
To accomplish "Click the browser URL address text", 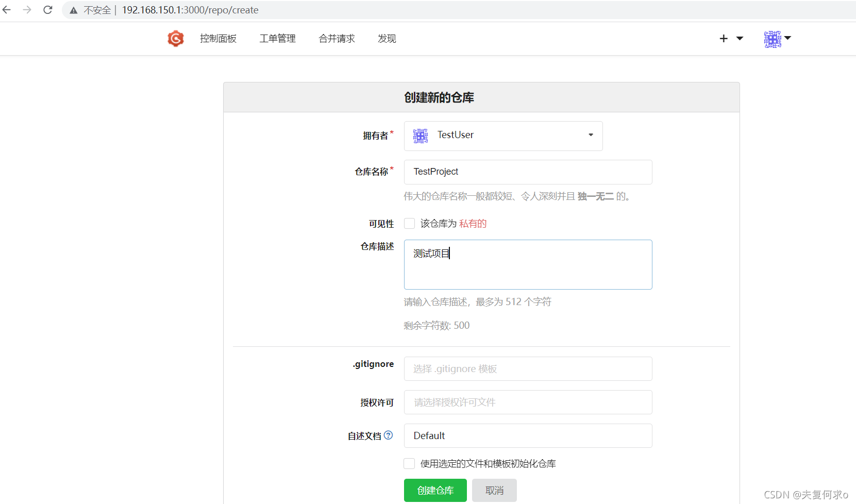I will 190,10.
